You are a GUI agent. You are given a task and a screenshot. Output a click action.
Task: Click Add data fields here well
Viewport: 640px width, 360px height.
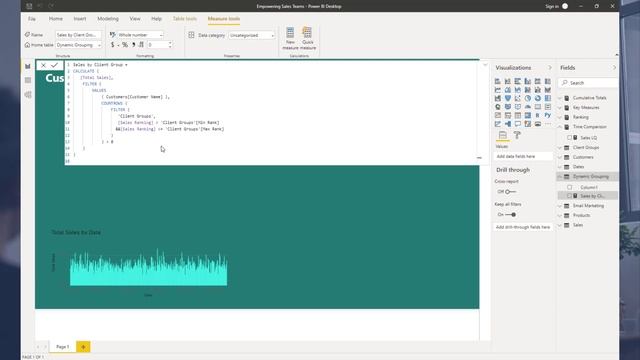click(523, 156)
